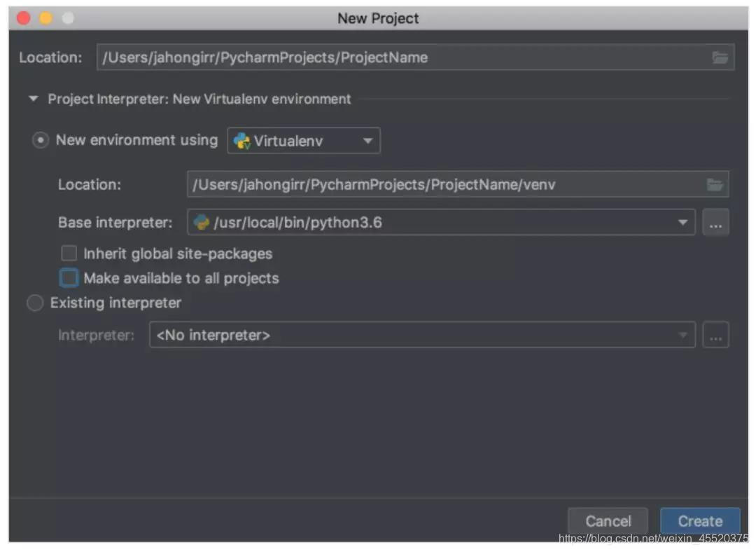Browse for venv location folder icon
Viewport: 756px width, 552px height.
tap(715, 184)
